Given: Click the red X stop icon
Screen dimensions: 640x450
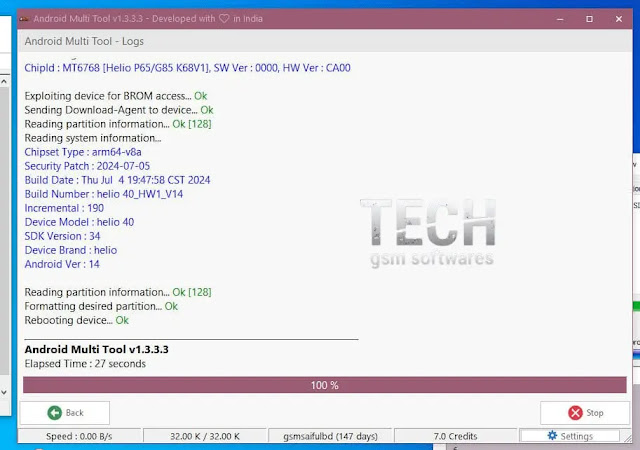Looking at the screenshot, I should 576,413.
